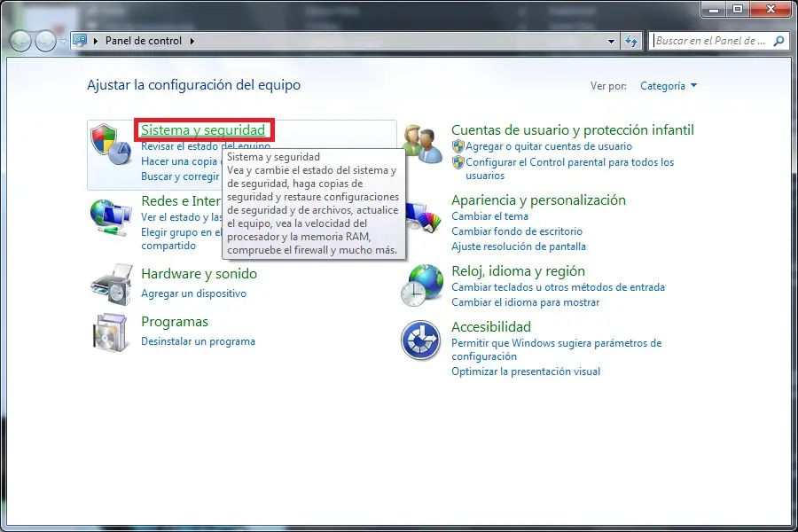Image resolution: width=798 pixels, height=532 pixels.
Task: Open the Redes e Internet category heading
Action: tap(181, 200)
